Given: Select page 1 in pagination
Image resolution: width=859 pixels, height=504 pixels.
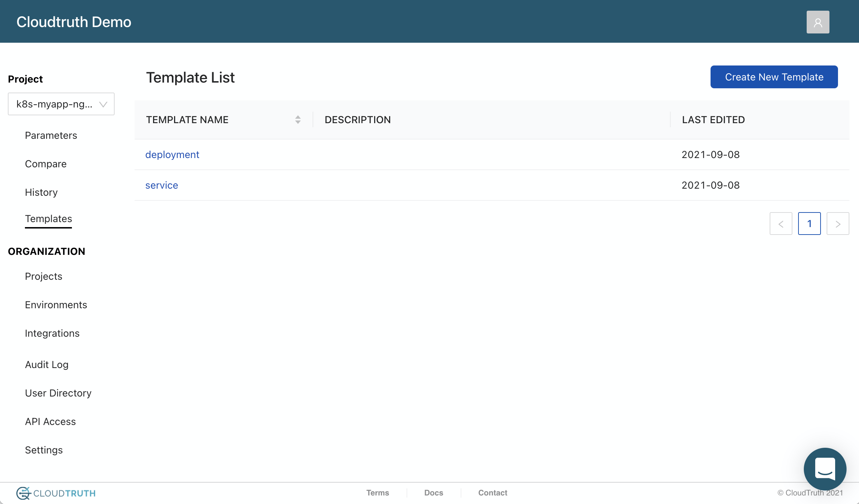Looking at the screenshot, I should [810, 224].
